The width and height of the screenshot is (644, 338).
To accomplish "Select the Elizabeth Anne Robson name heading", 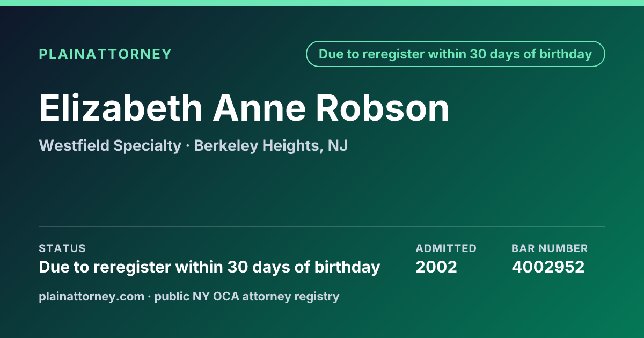I will click(x=244, y=108).
